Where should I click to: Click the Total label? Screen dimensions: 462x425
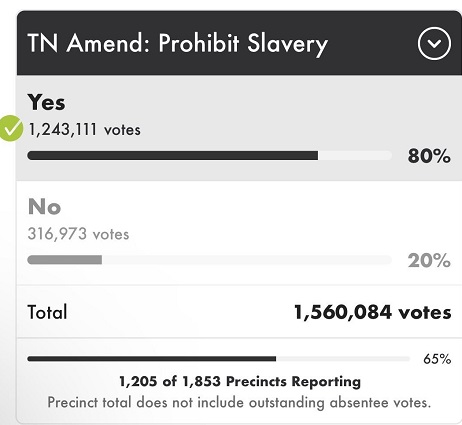(x=47, y=312)
